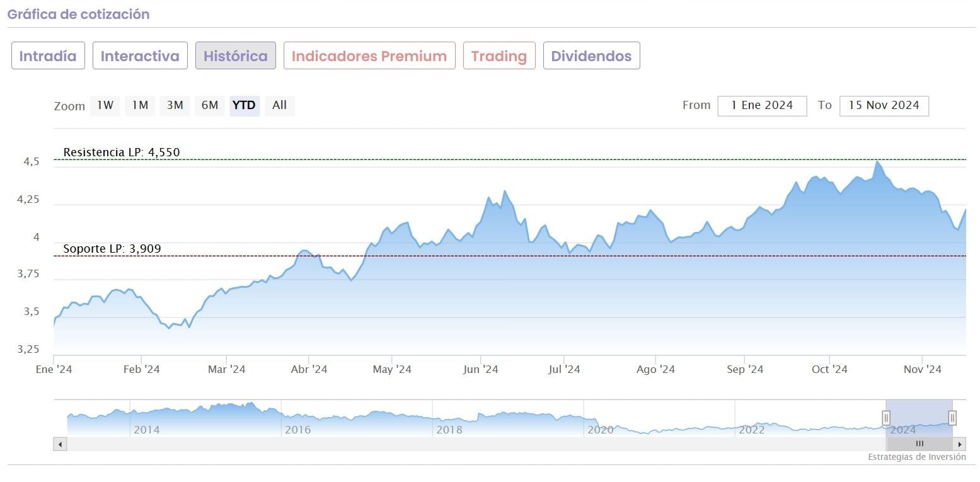Select the 6M zoom button
Image resolution: width=980 pixels, height=482 pixels.
tap(210, 105)
